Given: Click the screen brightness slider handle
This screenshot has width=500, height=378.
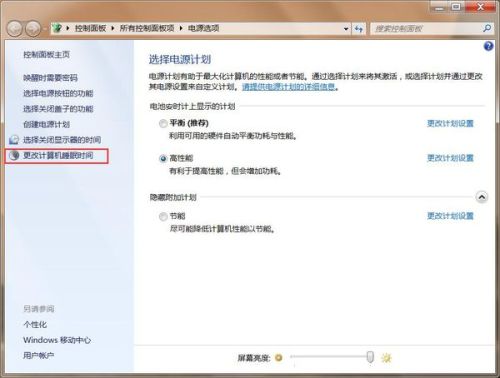Looking at the screenshot, I should click(x=370, y=357).
